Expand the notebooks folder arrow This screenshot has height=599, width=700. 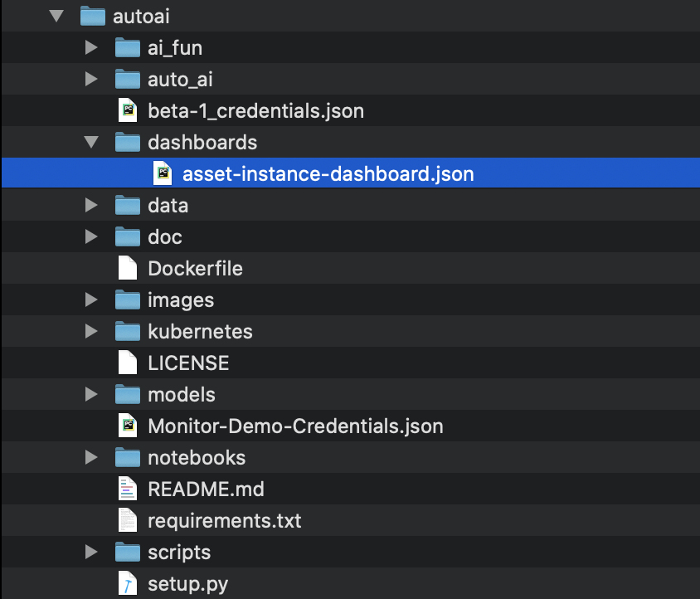91,457
